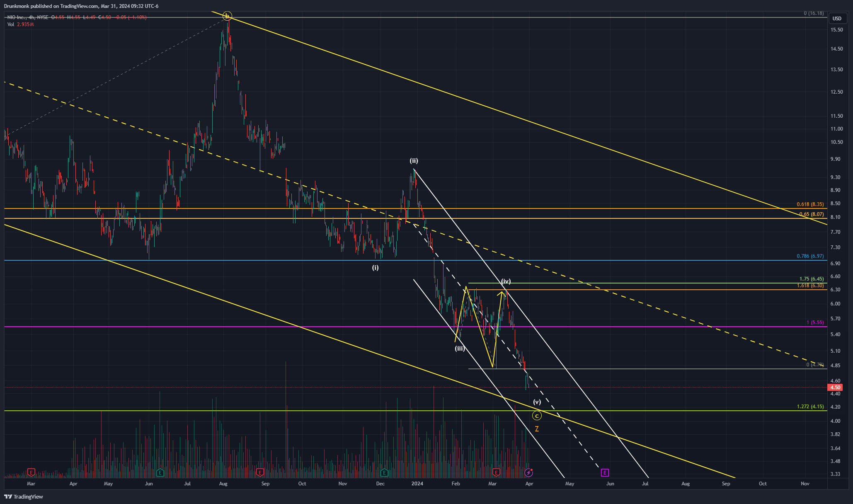The image size is (853, 504).
Task: Click the (ii) wave label
Action: click(x=414, y=161)
